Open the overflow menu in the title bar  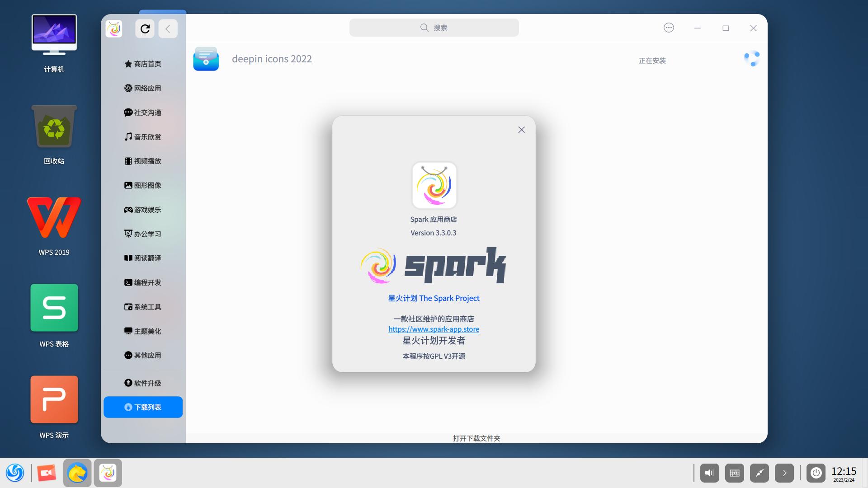pyautogui.click(x=668, y=28)
